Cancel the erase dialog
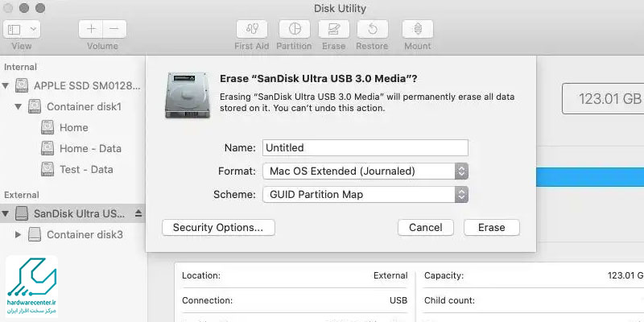The height and width of the screenshot is (322, 644). pyautogui.click(x=426, y=228)
